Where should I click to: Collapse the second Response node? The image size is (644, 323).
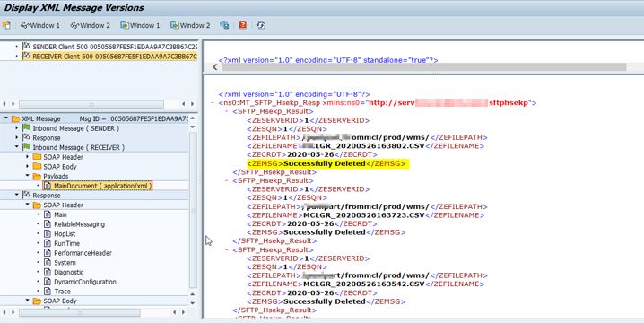17,196
